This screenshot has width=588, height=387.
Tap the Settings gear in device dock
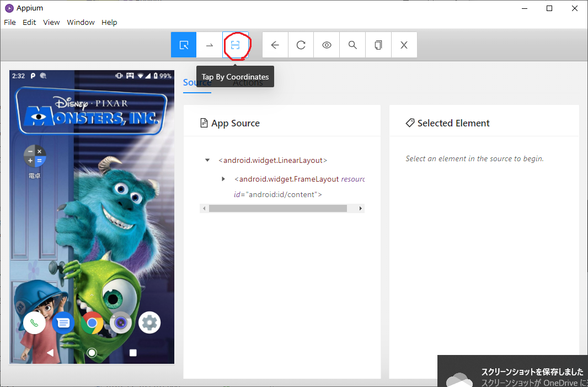[149, 323]
